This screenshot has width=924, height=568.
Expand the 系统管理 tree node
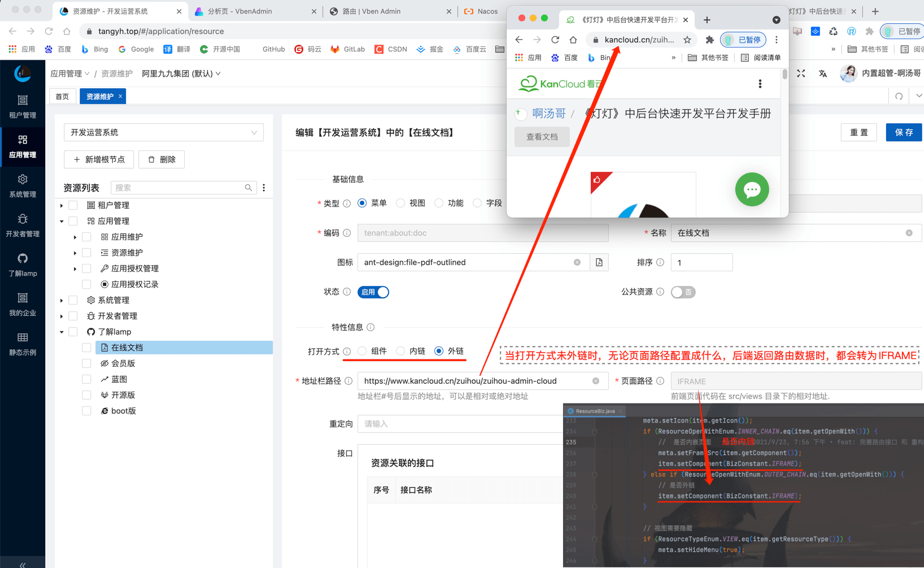click(x=62, y=301)
